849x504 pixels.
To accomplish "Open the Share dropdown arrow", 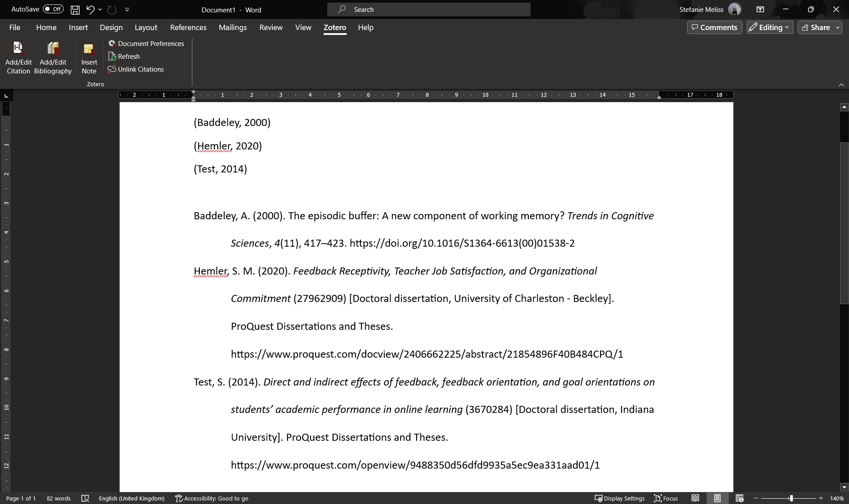I will [x=838, y=27].
